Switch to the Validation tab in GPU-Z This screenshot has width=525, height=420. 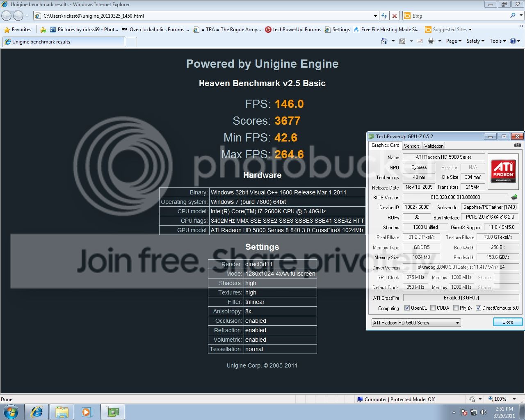pyautogui.click(x=434, y=146)
